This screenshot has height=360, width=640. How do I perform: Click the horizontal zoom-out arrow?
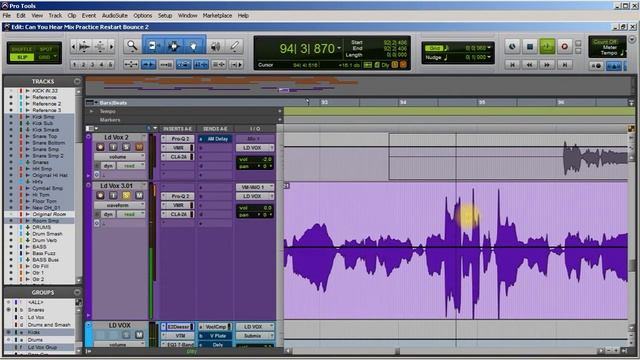tap(73, 47)
